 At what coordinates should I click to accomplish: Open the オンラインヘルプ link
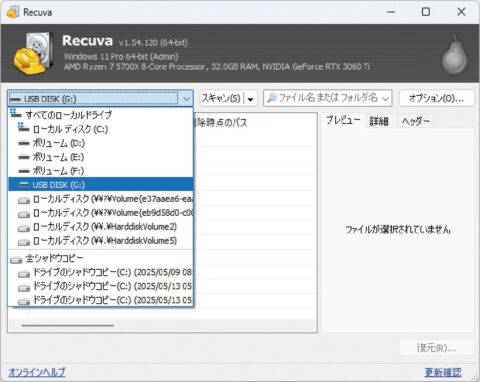click(x=37, y=372)
